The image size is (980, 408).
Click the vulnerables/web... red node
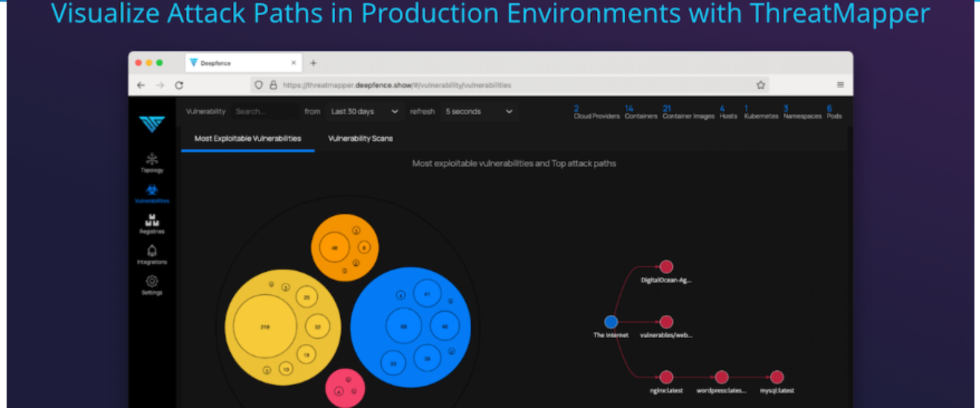click(666, 322)
